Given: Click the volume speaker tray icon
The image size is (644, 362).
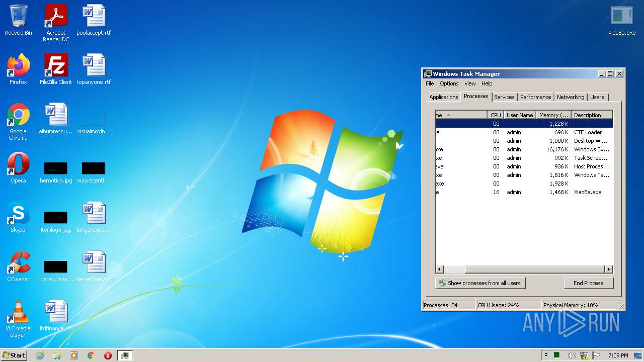Looking at the screenshot, I should (572, 355).
